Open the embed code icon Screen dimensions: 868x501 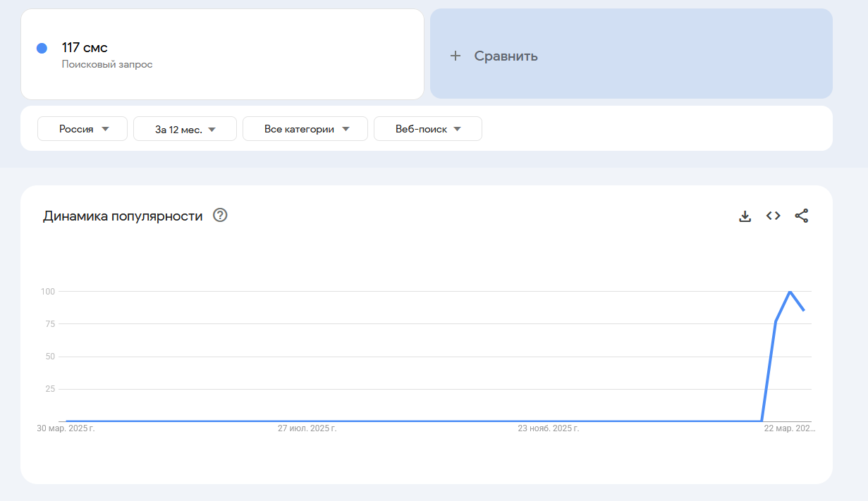[x=774, y=216]
